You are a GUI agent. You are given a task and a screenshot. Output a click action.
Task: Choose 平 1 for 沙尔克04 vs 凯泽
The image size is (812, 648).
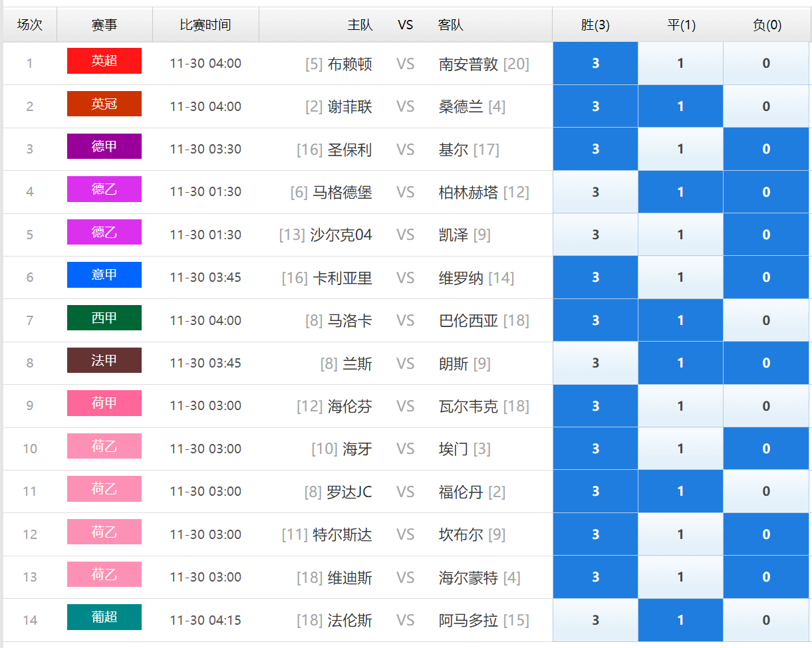(680, 235)
